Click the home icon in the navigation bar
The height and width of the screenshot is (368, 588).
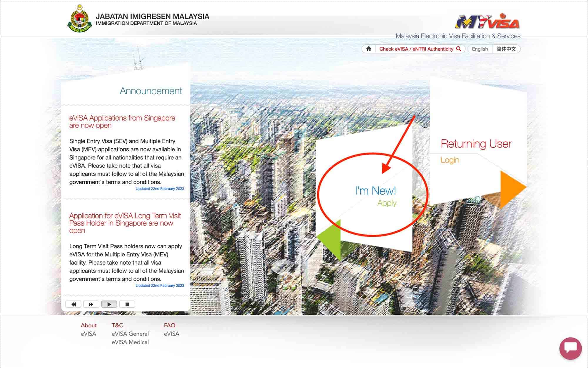[368, 49]
